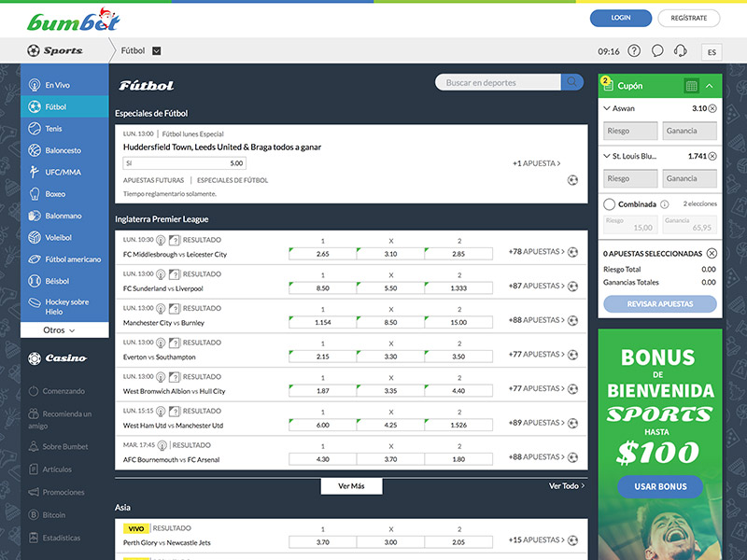Select Everton win odds 2.15
The image size is (747, 560).
pyautogui.click(x=322, y=357)
